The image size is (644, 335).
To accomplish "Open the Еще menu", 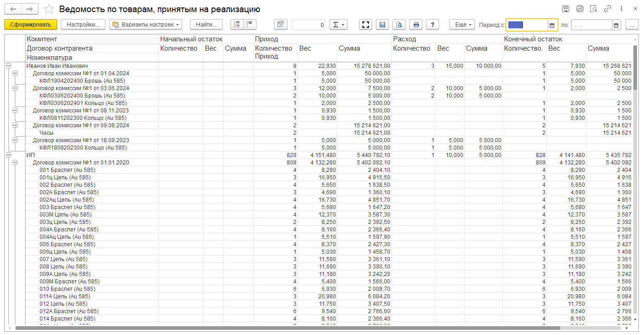I will [x=462, y=25].
